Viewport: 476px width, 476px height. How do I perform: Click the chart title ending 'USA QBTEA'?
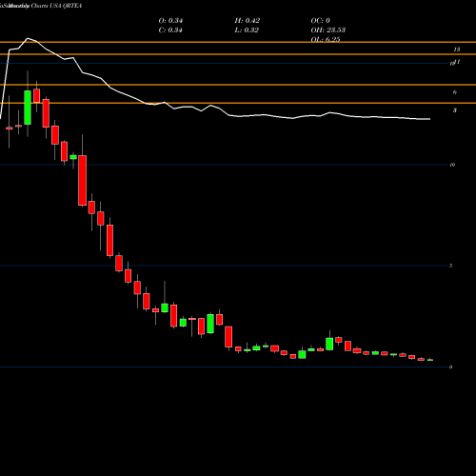(41, 6)
